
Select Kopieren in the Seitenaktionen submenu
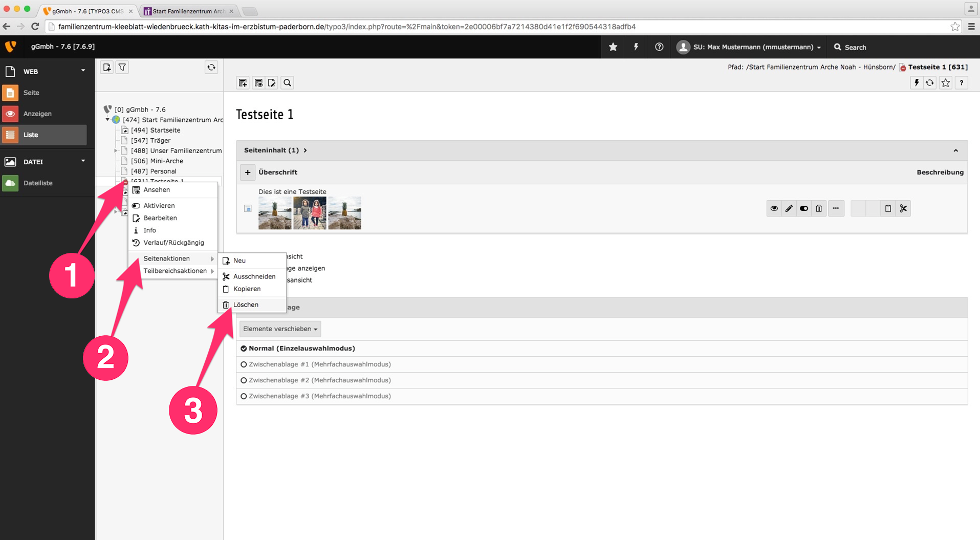click(x=247, y=289)
